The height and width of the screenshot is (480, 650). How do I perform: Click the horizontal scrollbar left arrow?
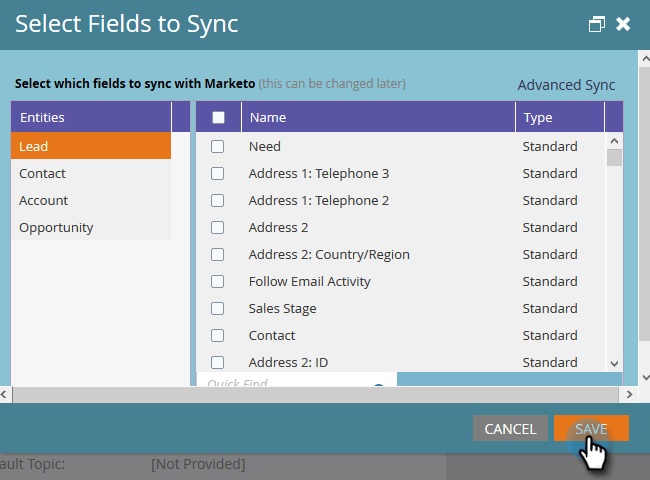[6, 395]
